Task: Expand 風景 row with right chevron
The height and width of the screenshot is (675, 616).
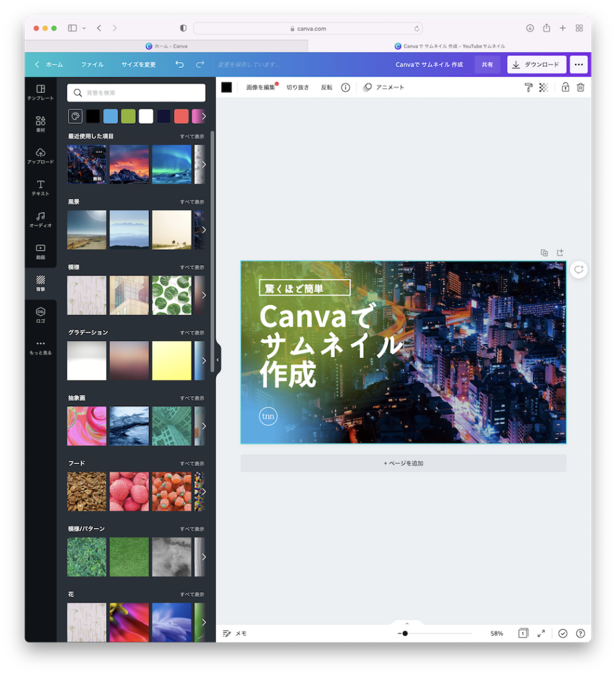Action: [203, 229]
